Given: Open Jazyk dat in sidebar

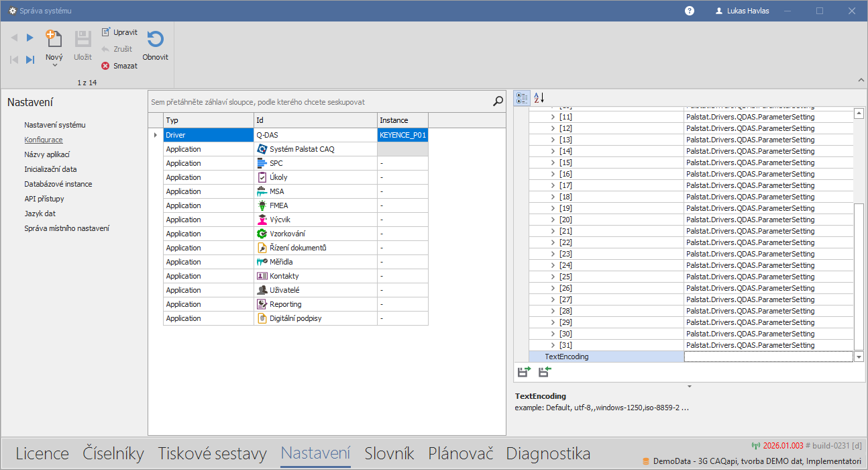Looking at the screenshot, I should click(40, 214).
